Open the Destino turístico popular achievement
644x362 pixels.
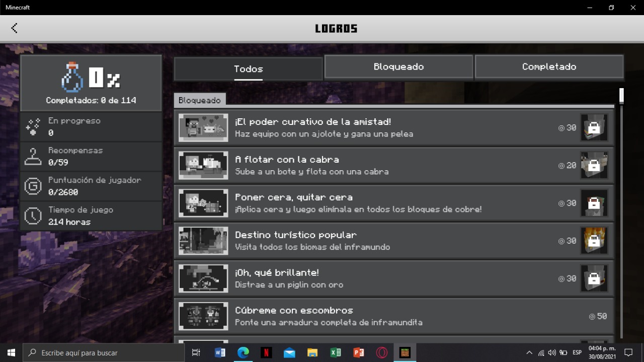click(394, 241)
